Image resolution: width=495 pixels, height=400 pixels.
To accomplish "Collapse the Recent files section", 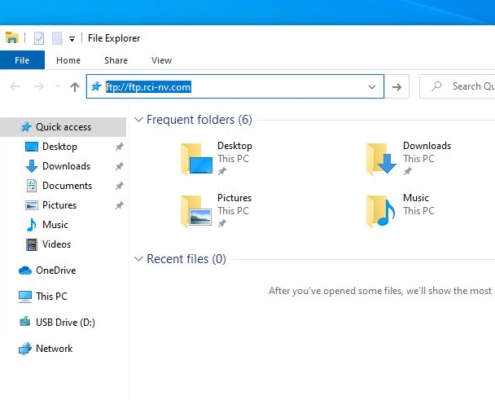I will (138, 259).
